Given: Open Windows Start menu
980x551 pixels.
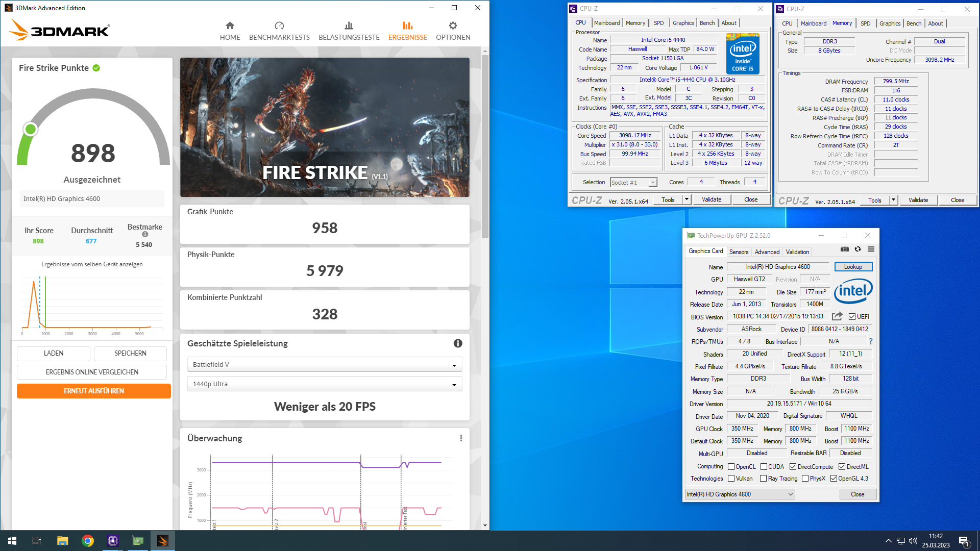Looking at the screenshot, I should (x=12, y=541).
